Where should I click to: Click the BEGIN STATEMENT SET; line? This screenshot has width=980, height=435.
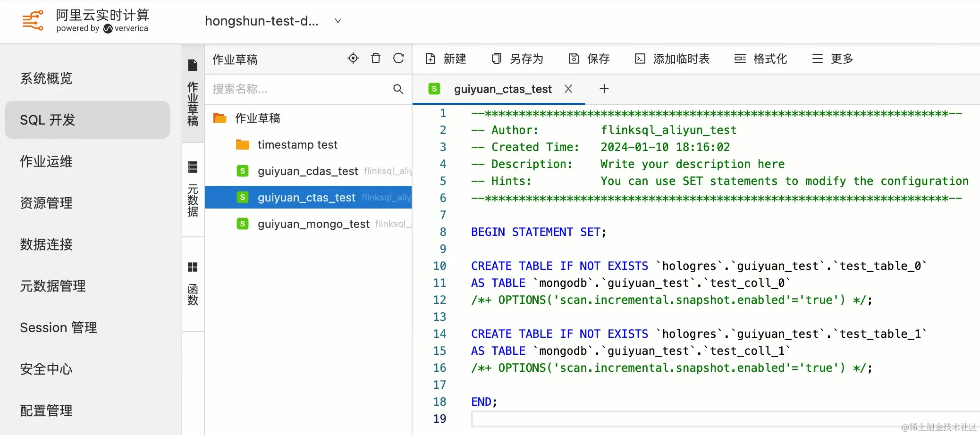coord(539,232)
